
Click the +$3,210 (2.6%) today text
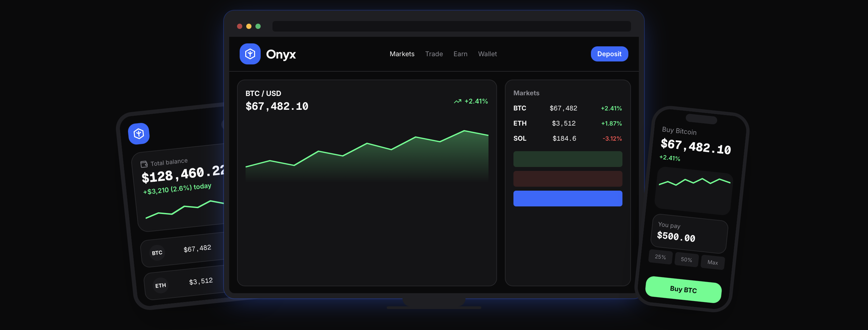pyautogui.click(x=177, y=189)
